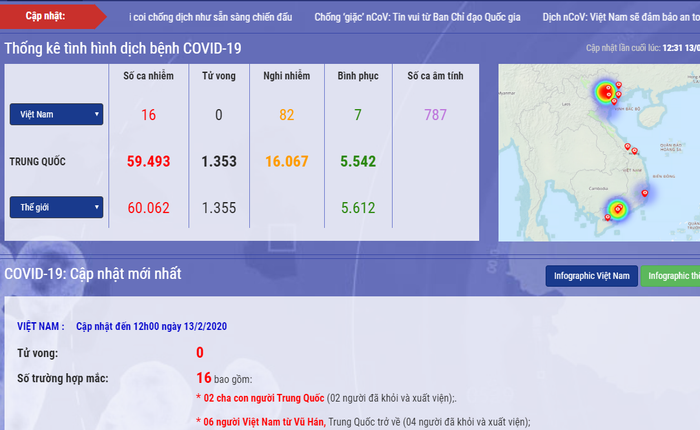The height and width of the screenshot is (430, 700).
Task: Click the green Infographic thế giới button
Action: click(x=670, y=276)
